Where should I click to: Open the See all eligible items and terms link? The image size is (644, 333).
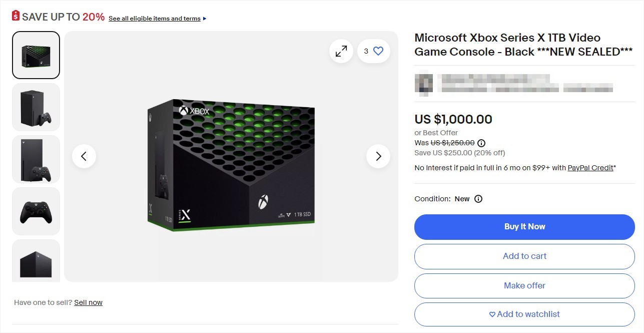tap(154, 18)
